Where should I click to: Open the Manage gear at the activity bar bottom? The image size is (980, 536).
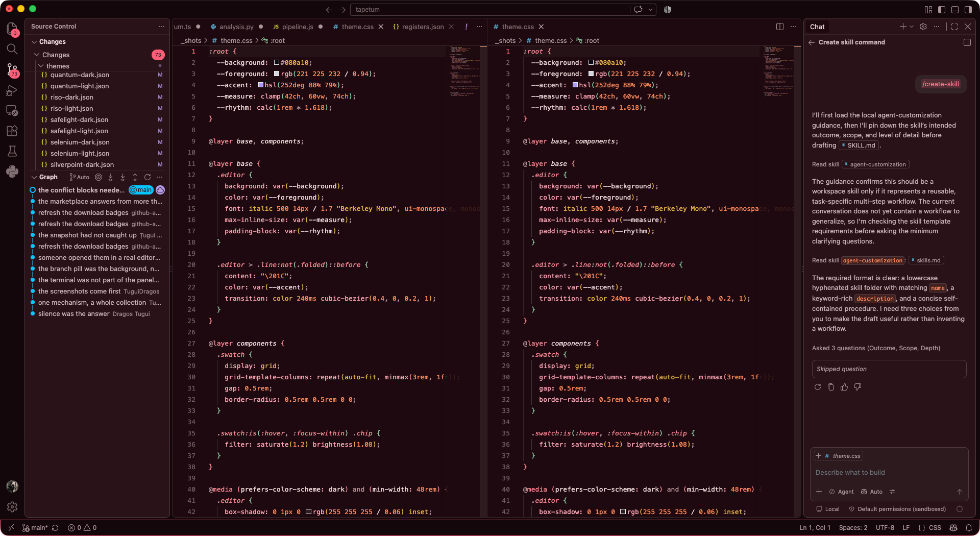[x=12, y=507]
